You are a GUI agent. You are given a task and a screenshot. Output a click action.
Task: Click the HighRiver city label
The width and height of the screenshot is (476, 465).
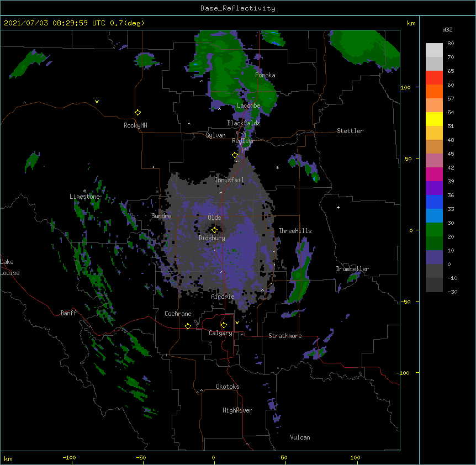pos(237,410)
